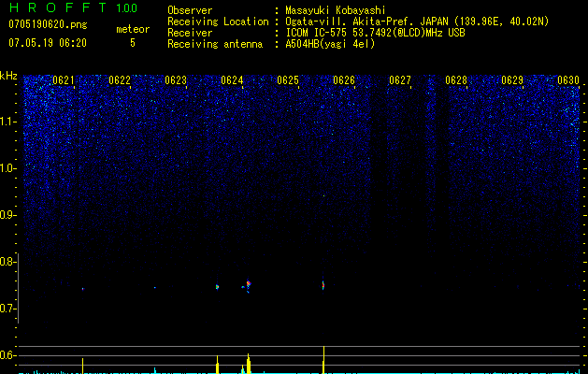Click the cyan power spike between 0622 and 0623
Viewport: 588px width, 374px height.
tap(155, 370)
